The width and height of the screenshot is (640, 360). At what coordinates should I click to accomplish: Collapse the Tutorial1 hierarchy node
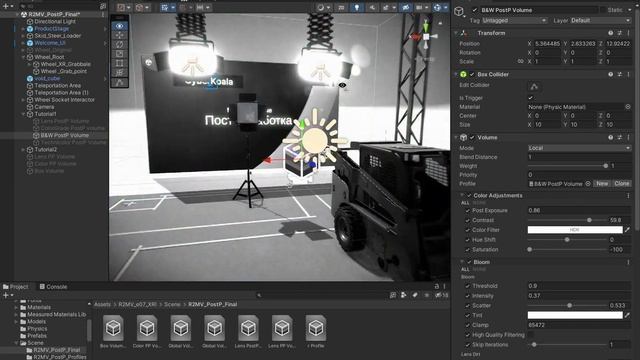click(x=23, y=114)
